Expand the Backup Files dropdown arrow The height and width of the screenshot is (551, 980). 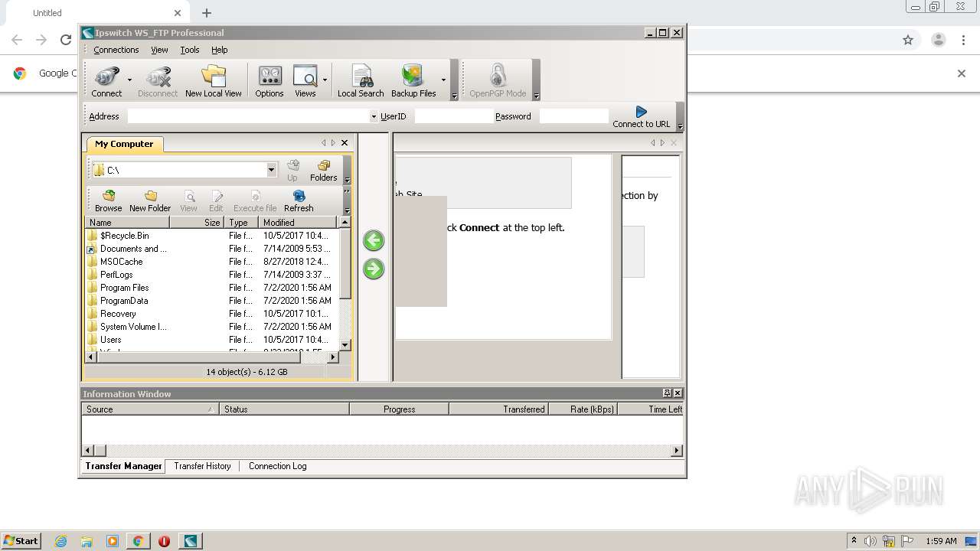pyautogui.click(x=443, y=80)
